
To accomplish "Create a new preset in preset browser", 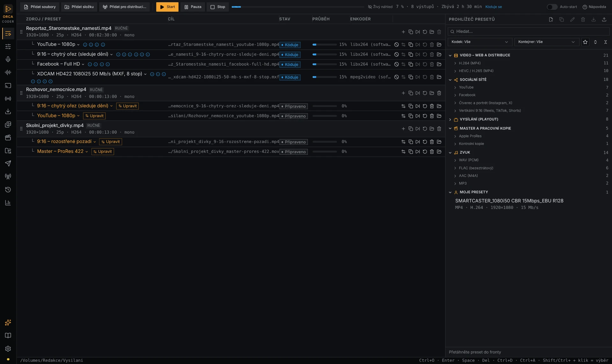I will [x=551, y=19].
